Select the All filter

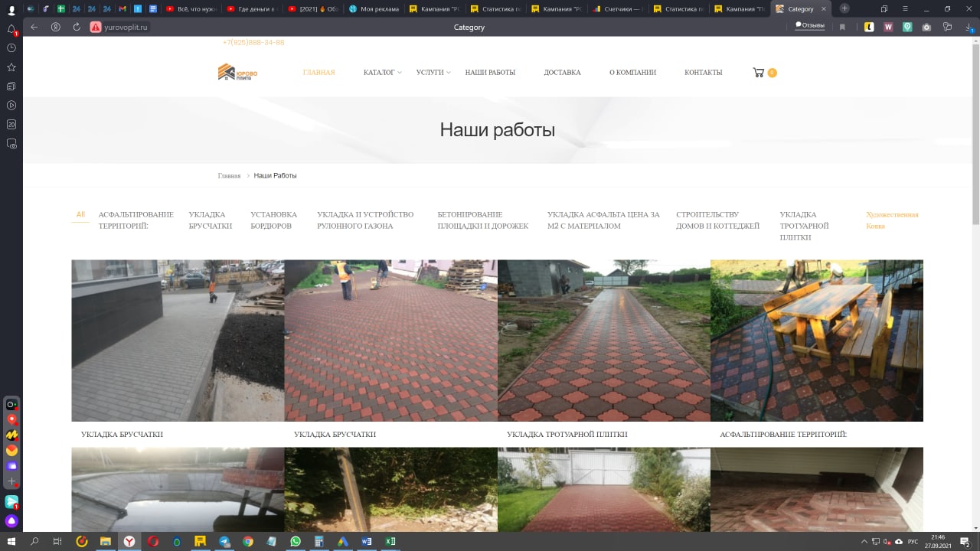80,215
